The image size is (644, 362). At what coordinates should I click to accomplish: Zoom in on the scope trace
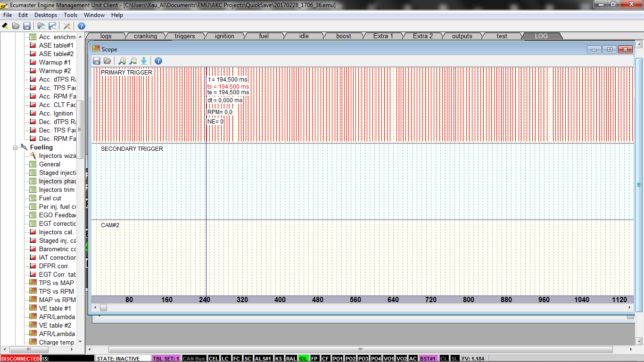tap(122, 61)
